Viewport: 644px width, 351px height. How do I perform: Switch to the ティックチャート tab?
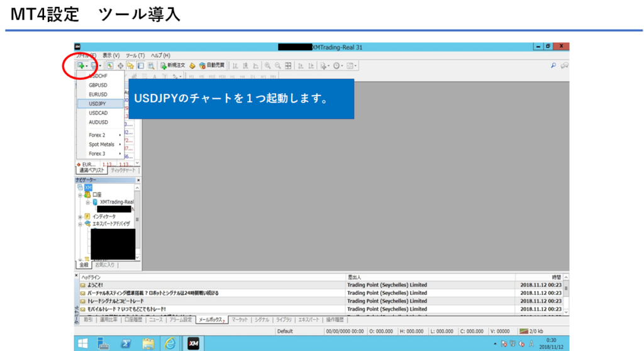point(123,170)
